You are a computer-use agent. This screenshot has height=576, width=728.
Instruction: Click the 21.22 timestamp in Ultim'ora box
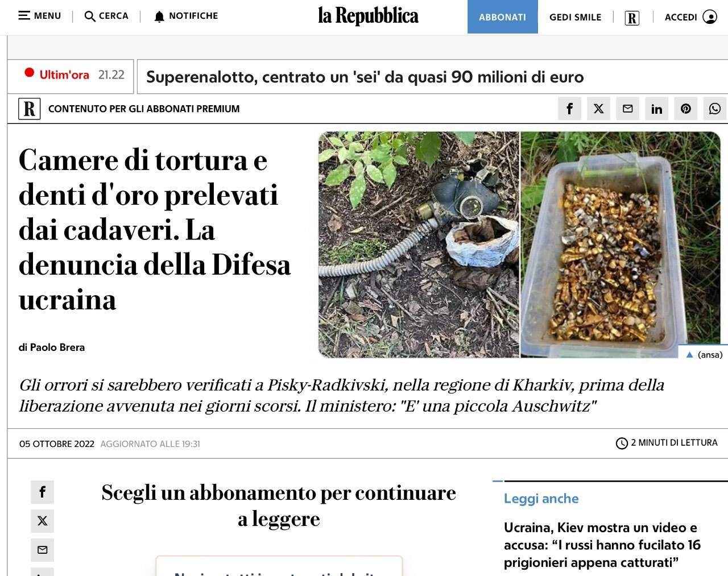(x=111, y=74)
